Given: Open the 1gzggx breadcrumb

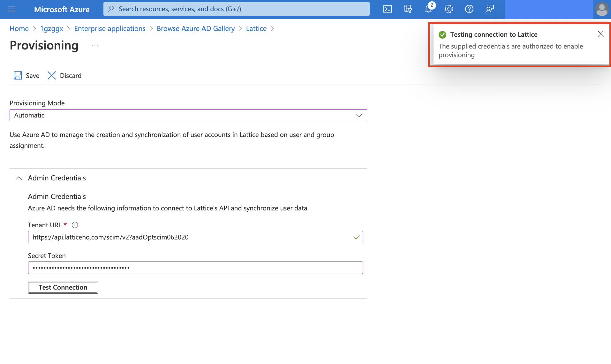Looking at the screenshot, I should (51, 28).
